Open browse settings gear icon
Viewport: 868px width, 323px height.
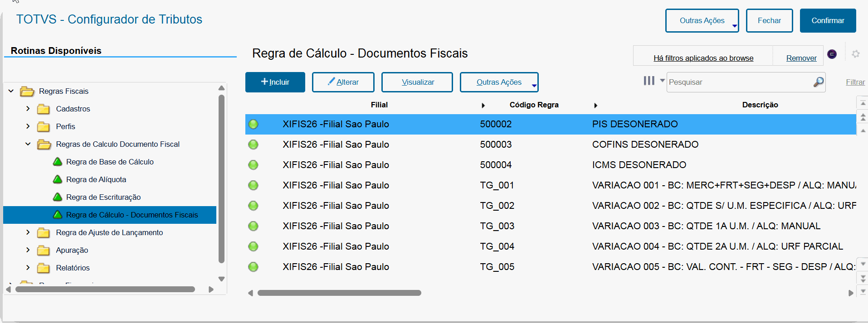coord(856,54)
